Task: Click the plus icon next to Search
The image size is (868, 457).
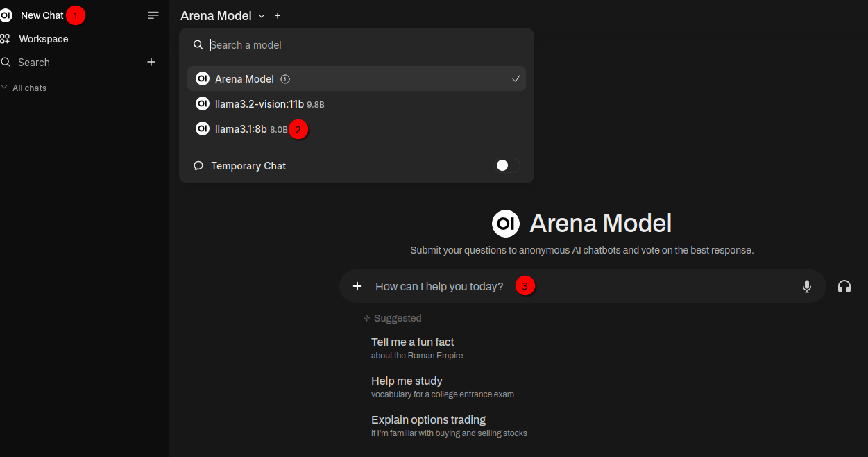Action: point(151,62)
